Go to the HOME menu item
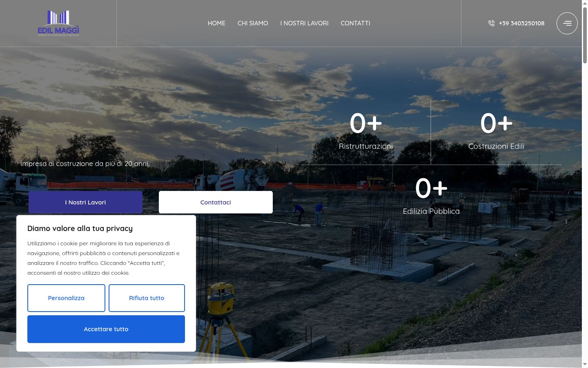This screenshot has width=588, height=368. click(216, 23)
